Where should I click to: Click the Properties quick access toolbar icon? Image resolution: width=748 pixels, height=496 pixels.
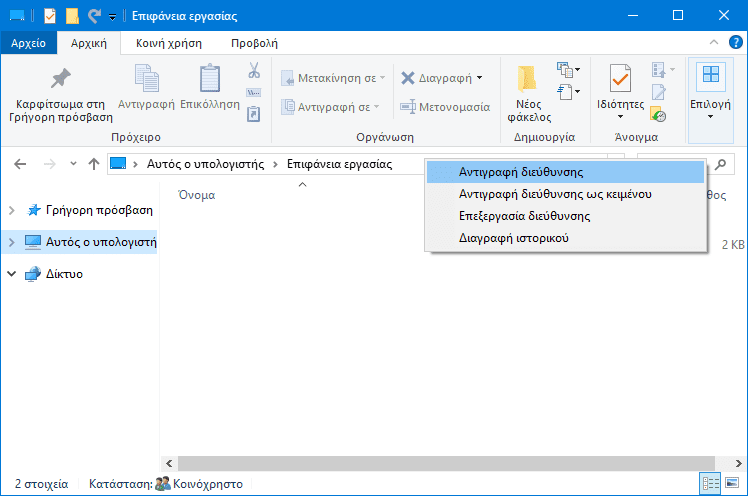tap(50, 16)
